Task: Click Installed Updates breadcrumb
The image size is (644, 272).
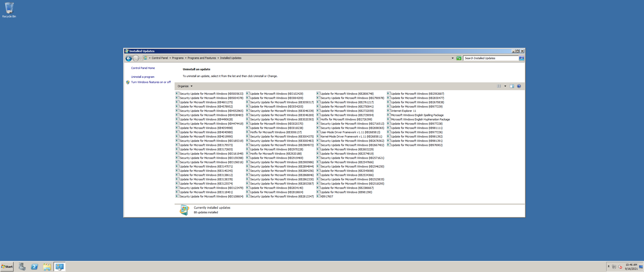Action: coord(231,58)
